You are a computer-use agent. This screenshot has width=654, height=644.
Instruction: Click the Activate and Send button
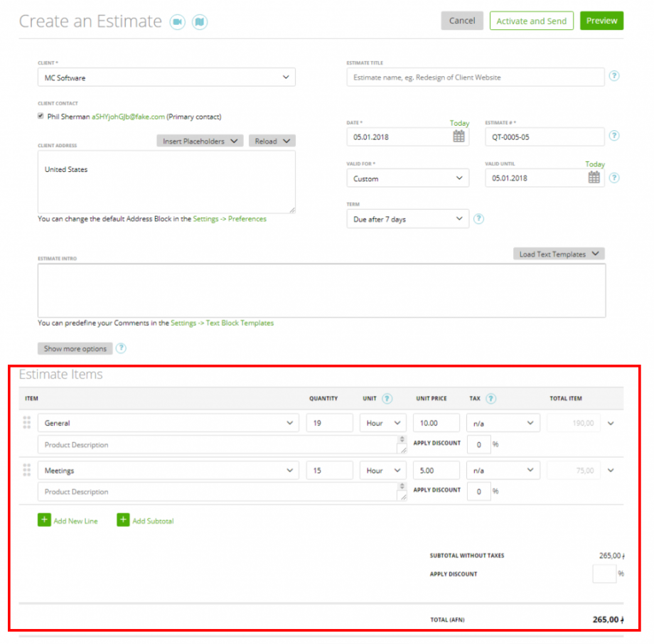click(x=531, y=21)
